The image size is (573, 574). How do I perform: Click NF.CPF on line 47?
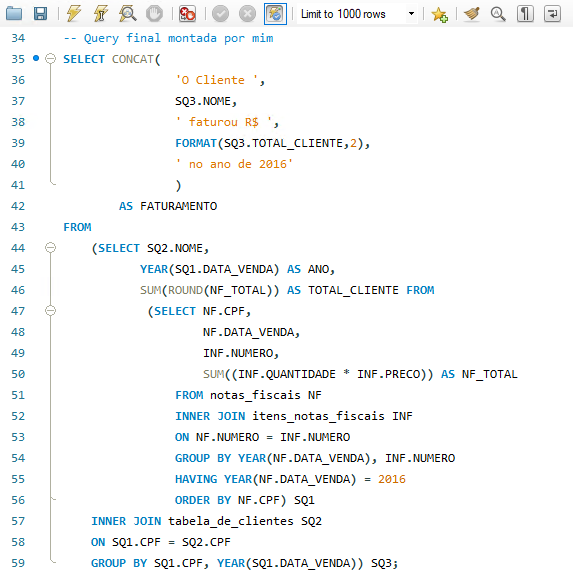click(x=224, y=311)
